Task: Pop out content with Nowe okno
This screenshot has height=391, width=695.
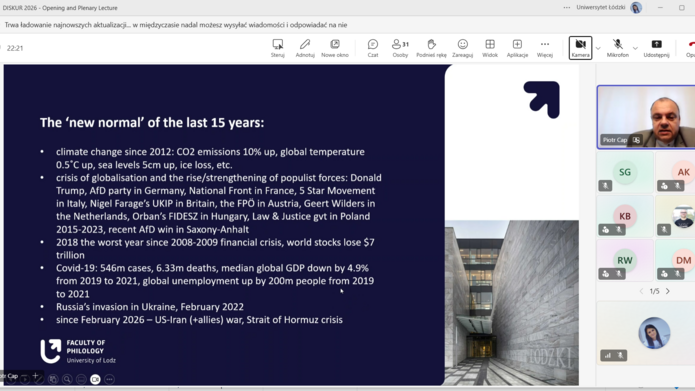Action: tap(335, 48)
